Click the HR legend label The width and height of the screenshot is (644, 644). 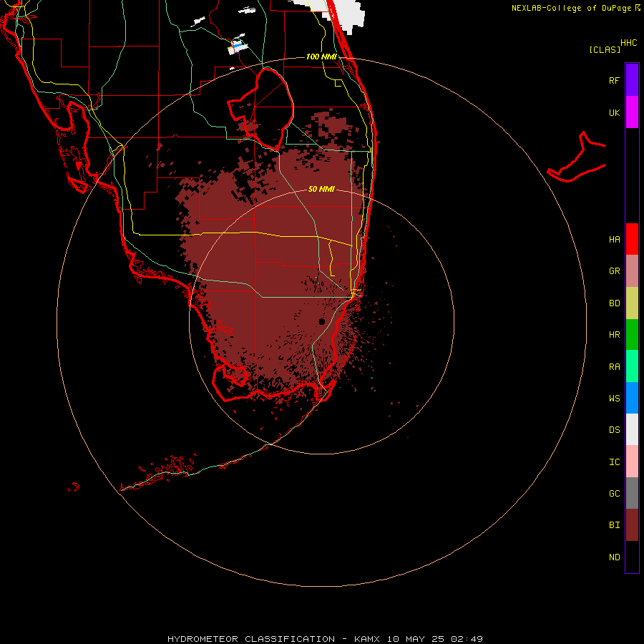coord(614,335)
